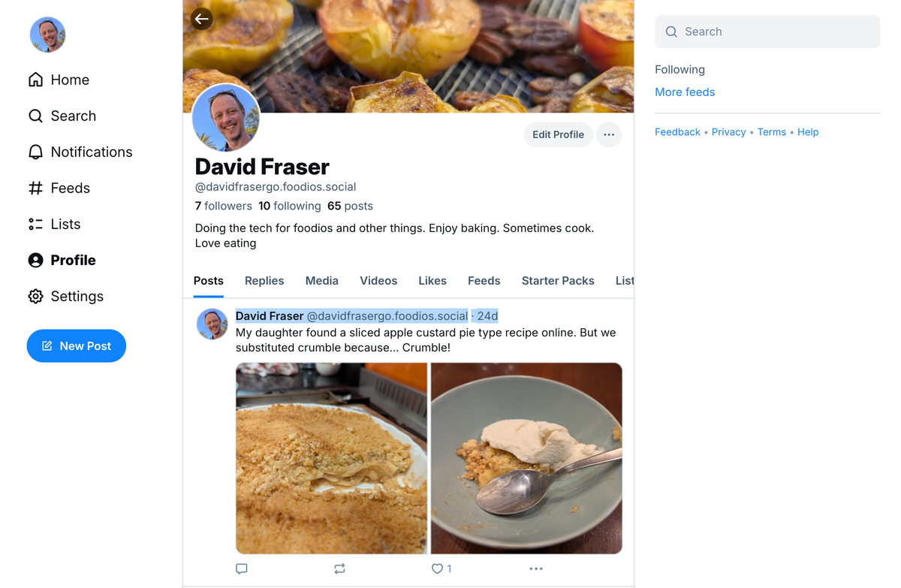Click the back arrow on banner
Image resolution: width=901 pixels, height=588 pixels.
pos(202,19)
